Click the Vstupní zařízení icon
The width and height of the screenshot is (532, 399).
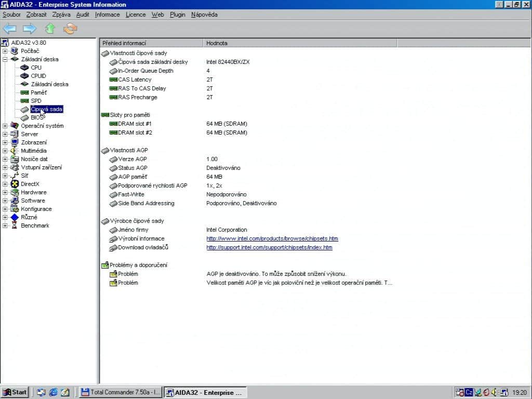pyautogui.click(x=14, y=167)
